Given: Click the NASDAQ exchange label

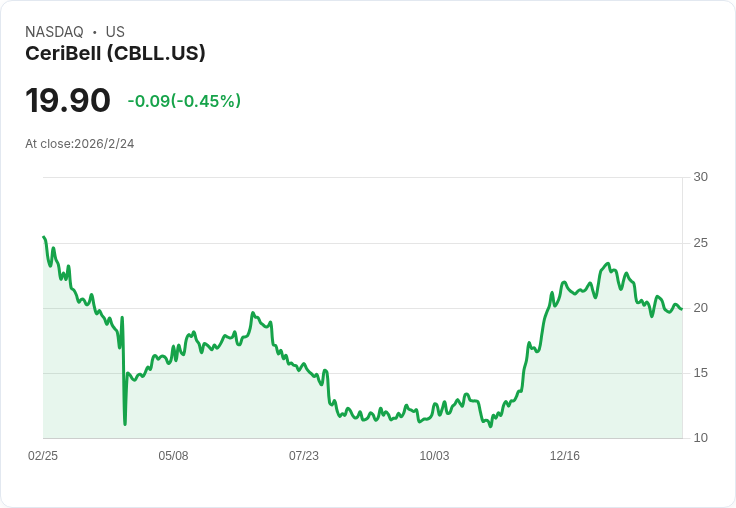Looking at the screenshot, I should point(54,32).
